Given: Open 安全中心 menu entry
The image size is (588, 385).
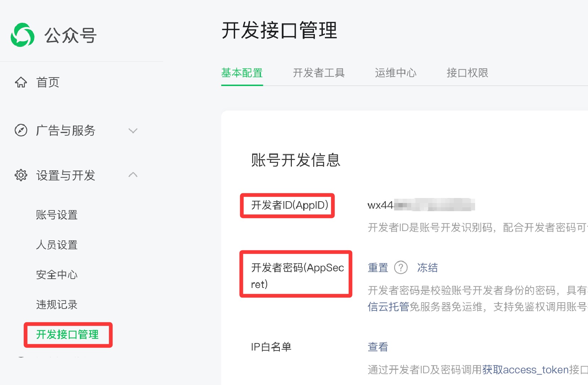Looking at the screenshot, I should tap(57, 274).
